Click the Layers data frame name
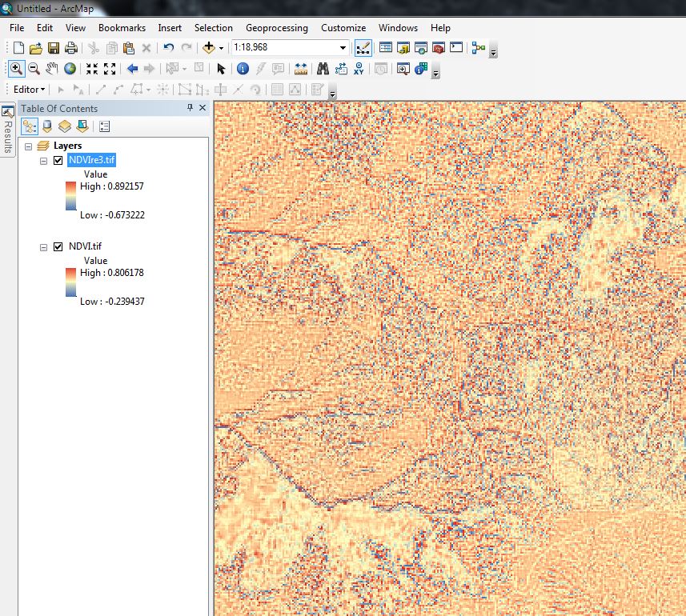The image size is (686, 616). click(68, 146)
